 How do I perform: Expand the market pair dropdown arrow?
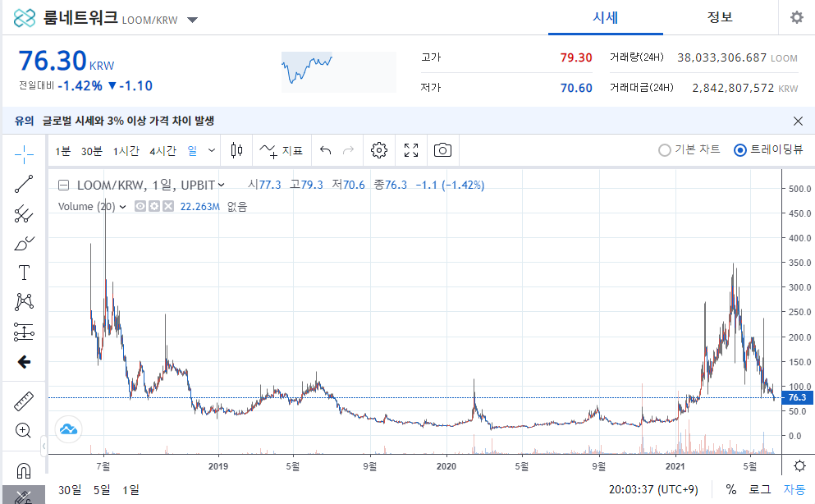pyautogui.click(x=192, y=21)
